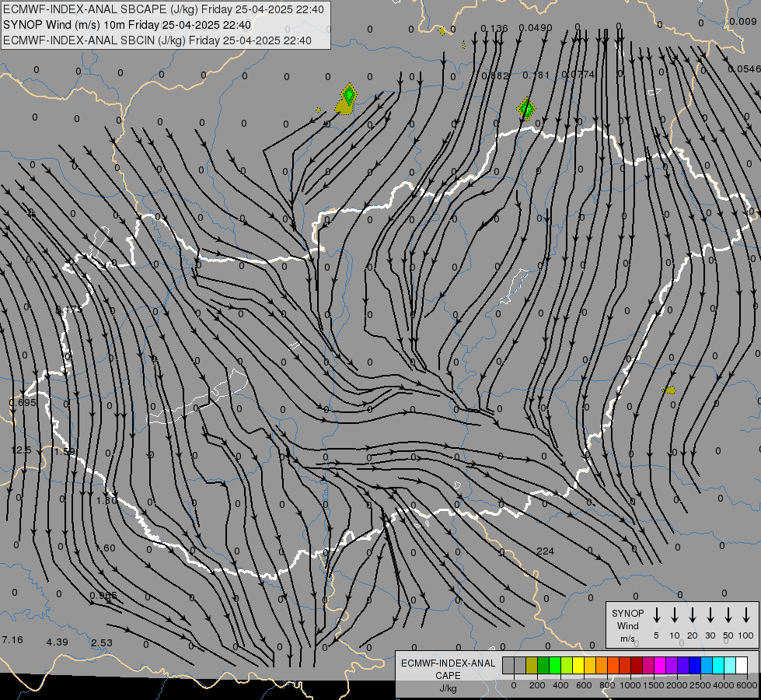Choose the cyan swatch left of 4000

tap(717, 665)
